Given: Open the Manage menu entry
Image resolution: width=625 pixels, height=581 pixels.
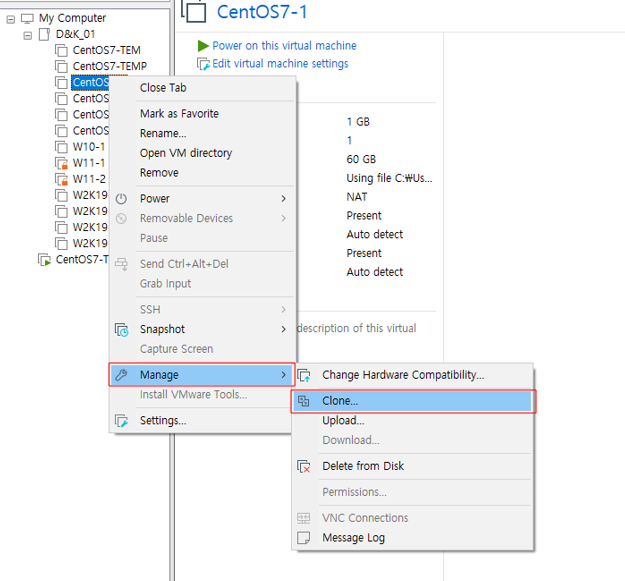Looking at the screenshot, I should tap(202, 375).
